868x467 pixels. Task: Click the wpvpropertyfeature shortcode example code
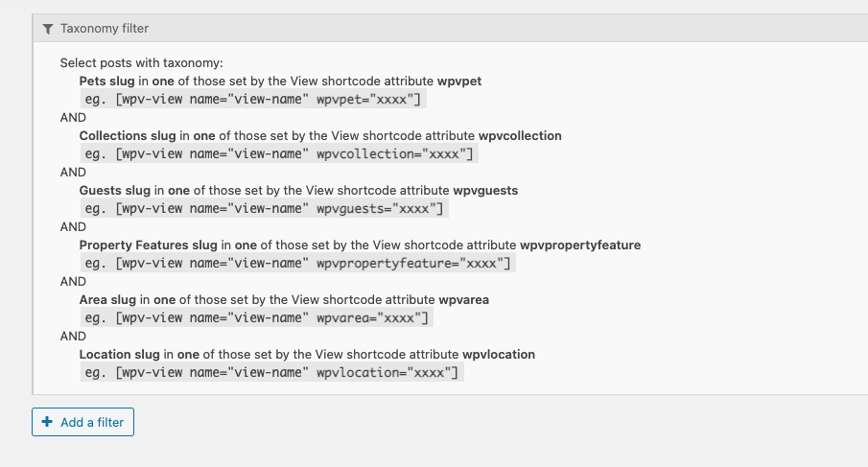(298, 264)
